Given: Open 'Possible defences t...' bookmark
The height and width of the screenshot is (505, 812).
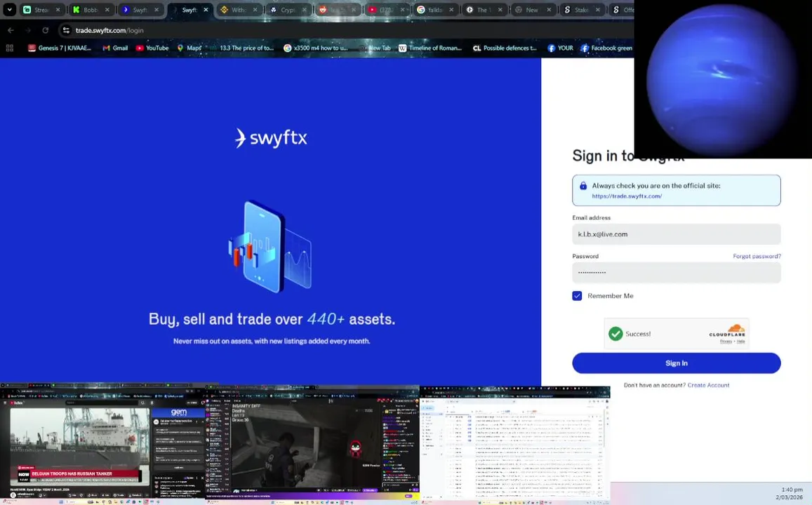Looking at the screenshot, I should coord(505,48).
